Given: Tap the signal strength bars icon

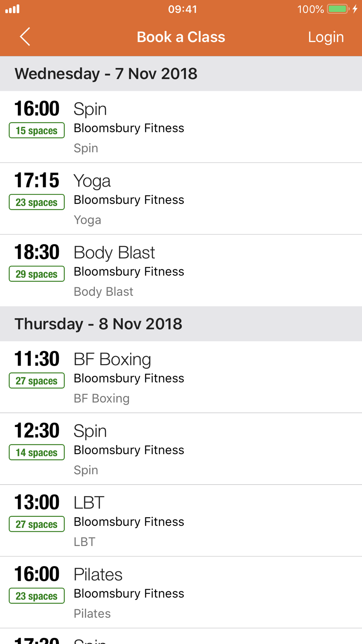Looking at the screenshot, I should [12, 9].
